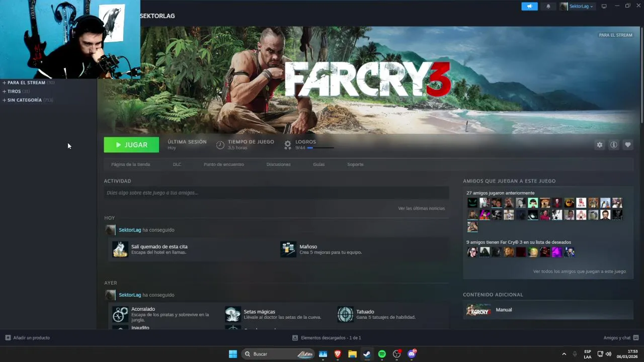The image size is (644, 362).
Task: Open volume control in system tray
Action: [x=608, y=354]
